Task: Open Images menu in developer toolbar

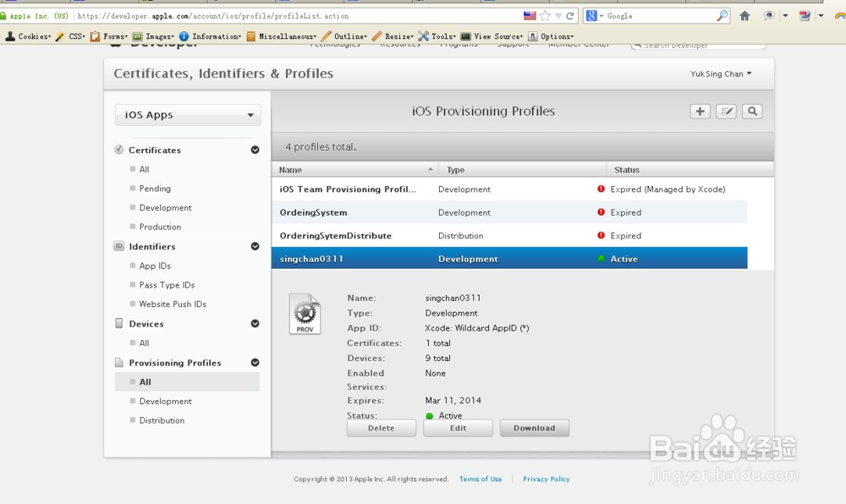Action: 153,36
